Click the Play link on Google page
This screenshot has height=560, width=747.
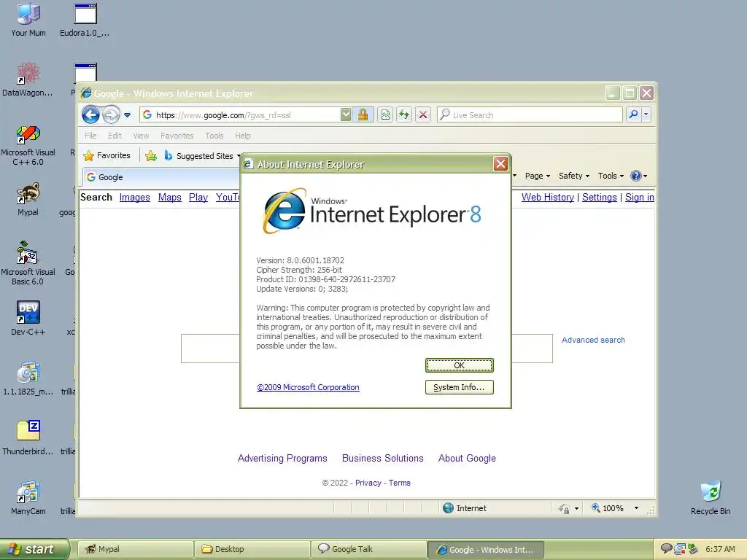(x=198, y=197)
